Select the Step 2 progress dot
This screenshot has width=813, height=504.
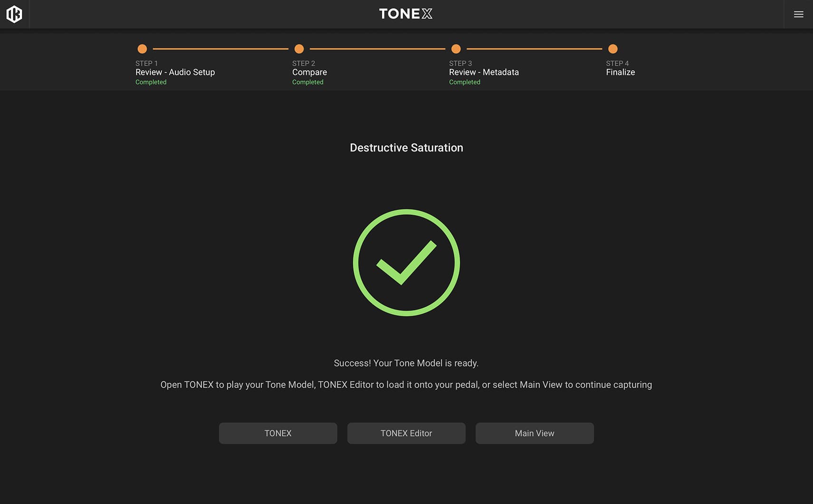299,49
